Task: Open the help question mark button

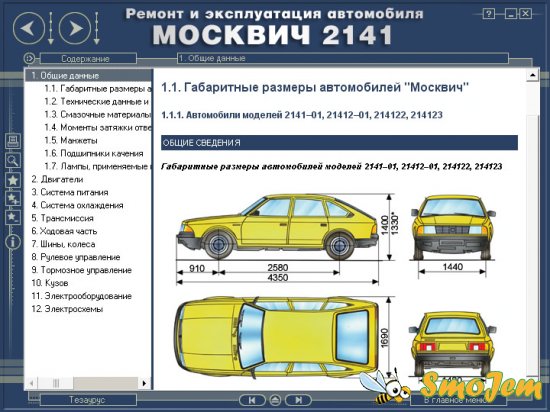Action: pyautogui.click(x=489, y=14)
